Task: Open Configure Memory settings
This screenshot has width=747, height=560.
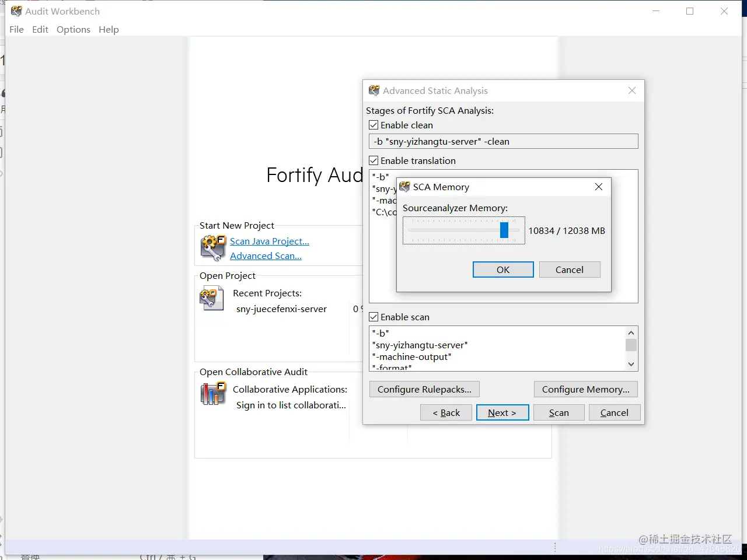Action: pyautogui.click(x=586, y=389)
